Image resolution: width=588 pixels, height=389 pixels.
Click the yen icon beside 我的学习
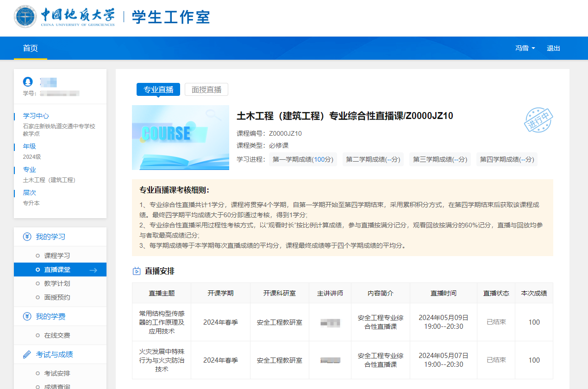click(x=27, y=237)
